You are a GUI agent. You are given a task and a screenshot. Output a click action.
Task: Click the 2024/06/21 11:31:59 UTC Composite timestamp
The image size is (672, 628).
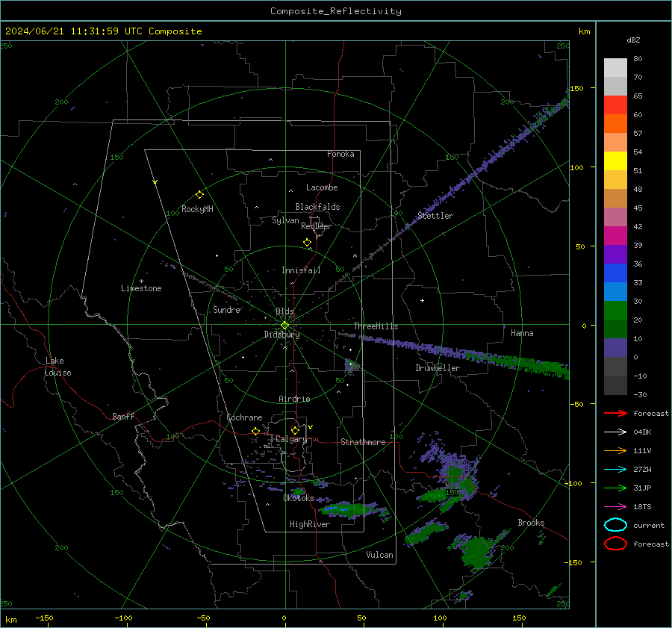tap(103, 31)
